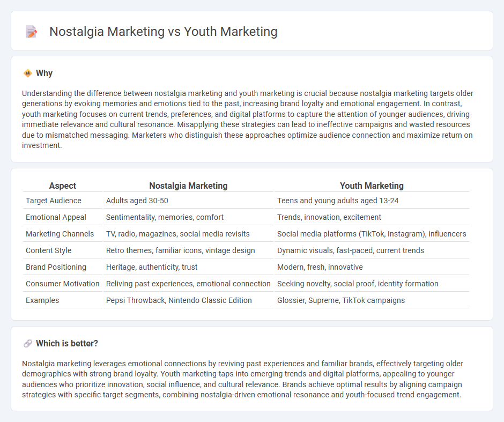
Task: Click the Why section heading
Action: point(44,73)
